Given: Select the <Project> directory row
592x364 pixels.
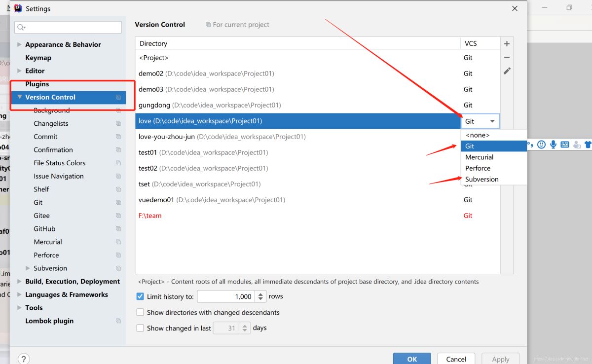Looking at the screenshot, I should tap(318, 58).
